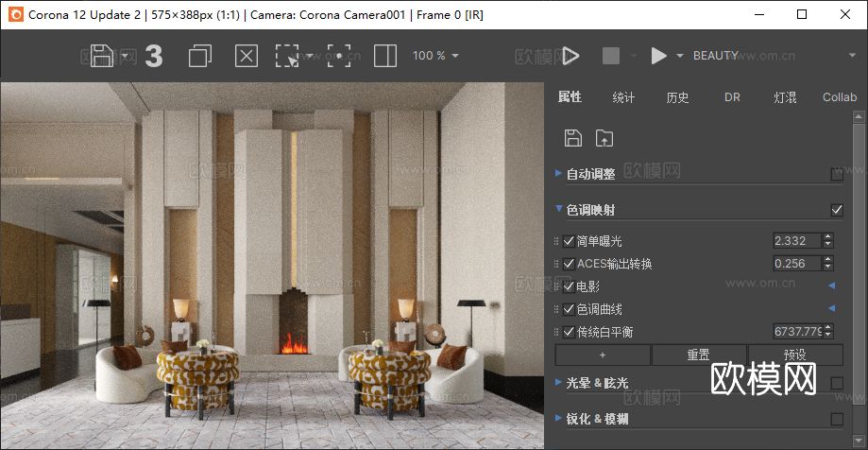Expand the 色调曲线 operator blue arrow
868x450 pixels.
click(x=831, y=309)
